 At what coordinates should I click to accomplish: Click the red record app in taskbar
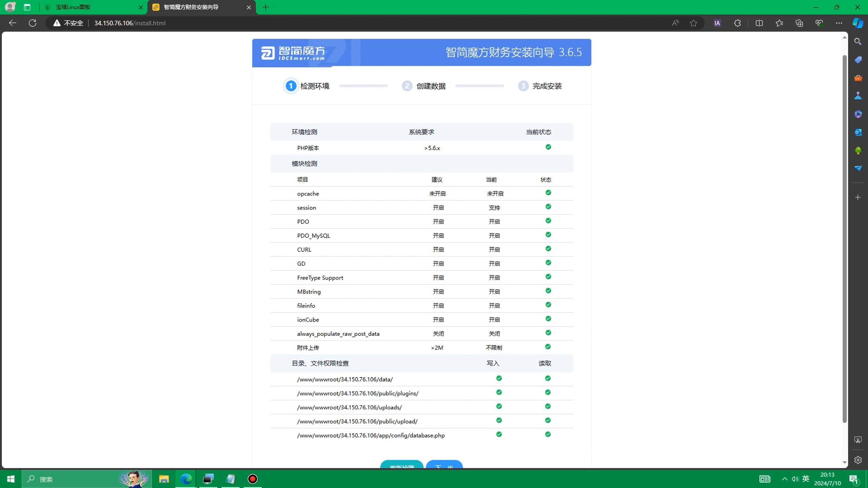coord(253,479)
